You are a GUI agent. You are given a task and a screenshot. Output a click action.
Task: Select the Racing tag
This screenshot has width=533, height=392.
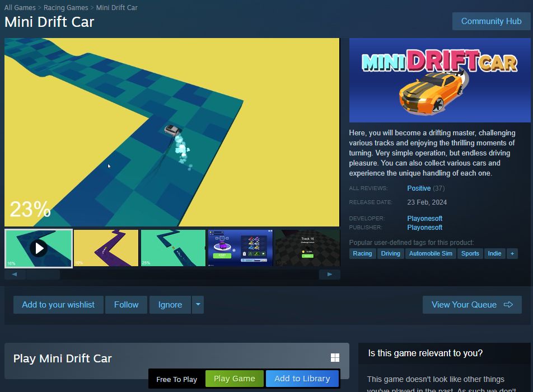click(x=362, y=253)
